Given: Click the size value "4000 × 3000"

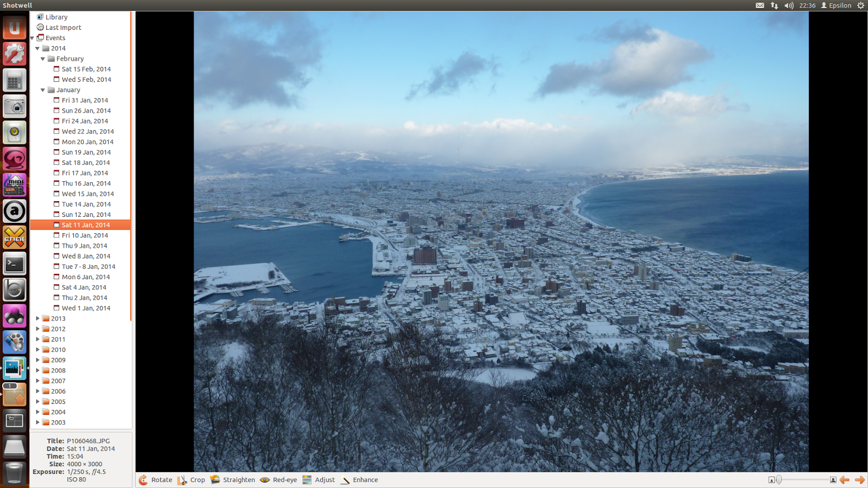Looking at the screenshot, I should (85, 464).
